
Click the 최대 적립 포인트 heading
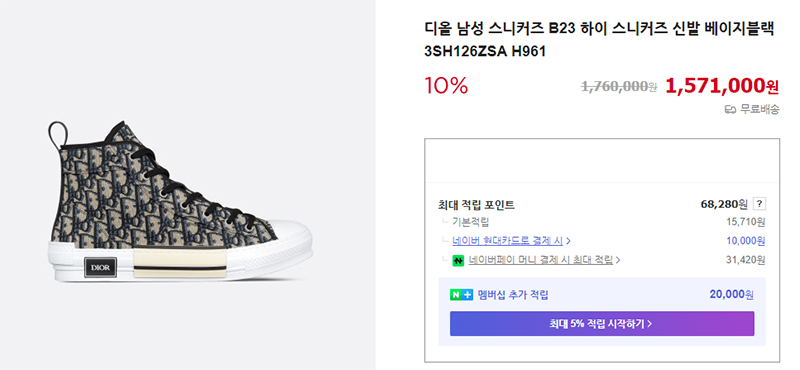(476, 205)
